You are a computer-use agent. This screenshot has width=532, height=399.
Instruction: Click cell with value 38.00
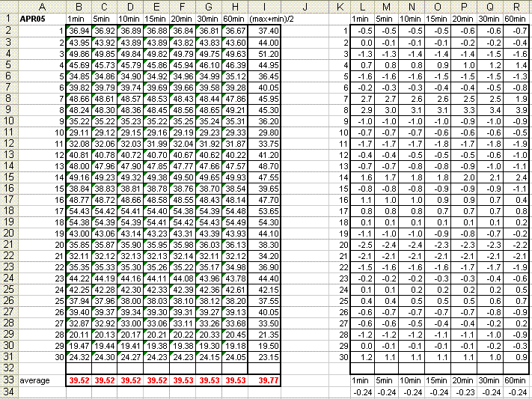[x=130, y=301]
